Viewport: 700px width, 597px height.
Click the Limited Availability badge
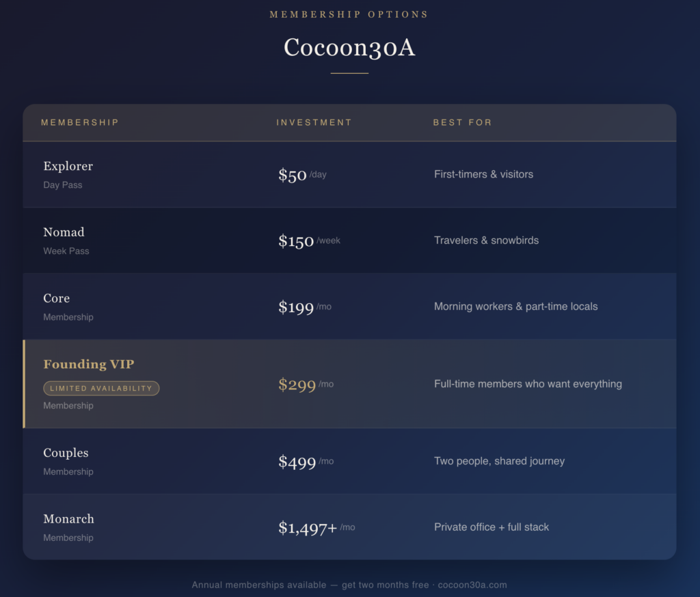point(101,389)
